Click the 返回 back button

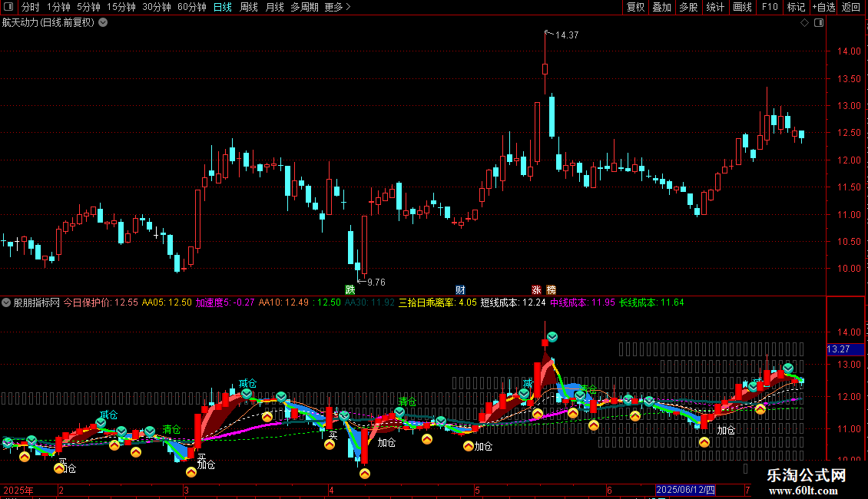(851, 7)
